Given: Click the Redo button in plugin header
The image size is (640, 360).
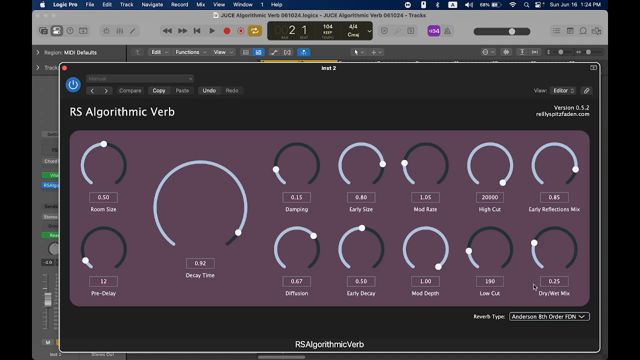Looking at the screenshot, I should pyautogui.click(x=232, y=91).
